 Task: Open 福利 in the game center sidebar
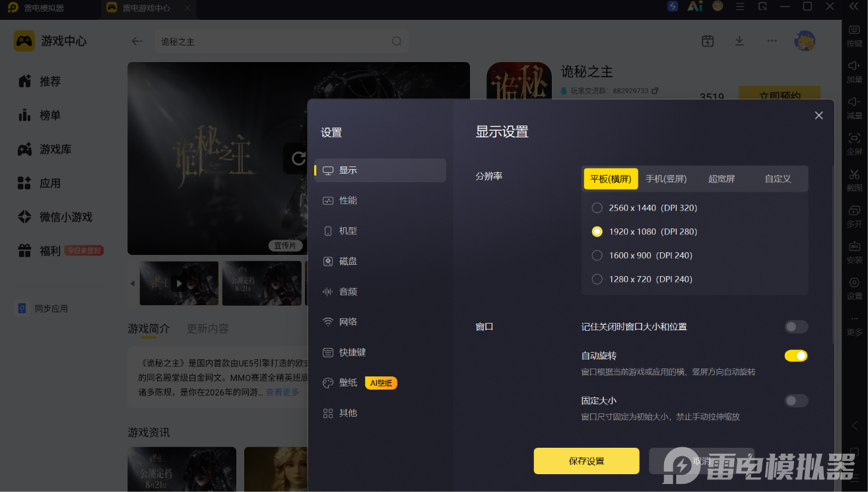[x=59, y=251]
